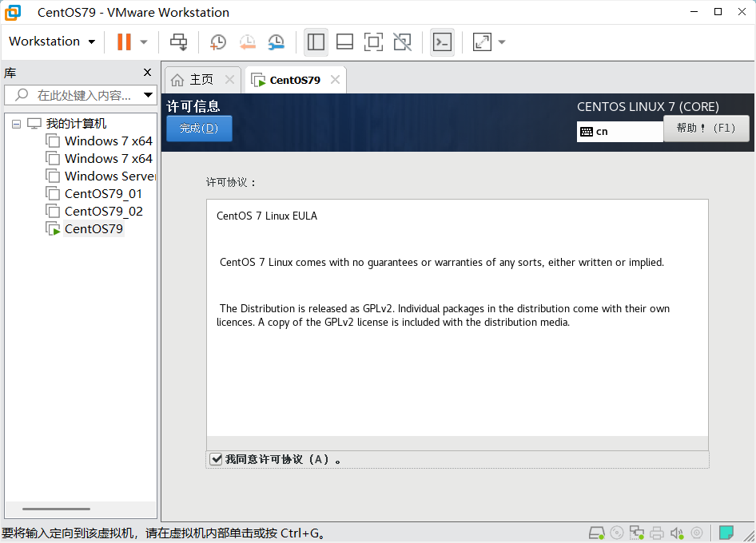
Task: Take a snapshot of the VM
Action: tap(218, 42)
